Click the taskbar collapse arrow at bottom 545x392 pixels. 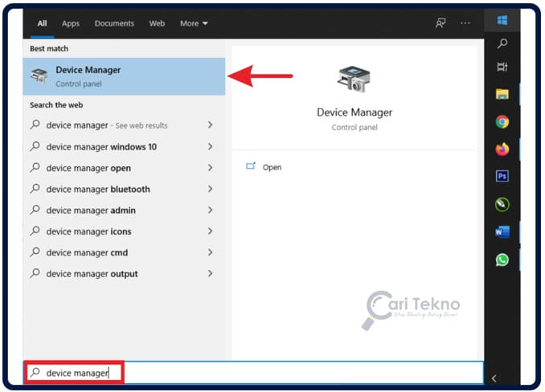point(494,378)
